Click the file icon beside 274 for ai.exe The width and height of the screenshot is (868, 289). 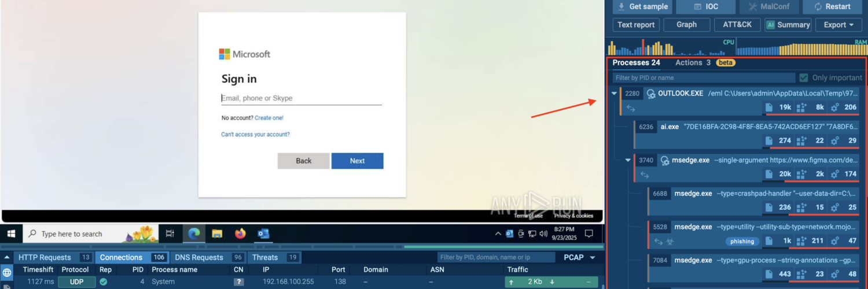point(769,140)
